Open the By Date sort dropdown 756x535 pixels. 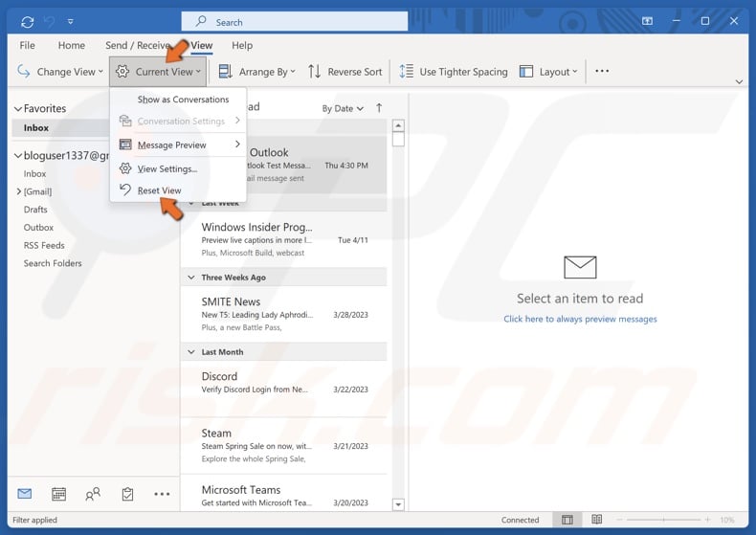(343, 109)
